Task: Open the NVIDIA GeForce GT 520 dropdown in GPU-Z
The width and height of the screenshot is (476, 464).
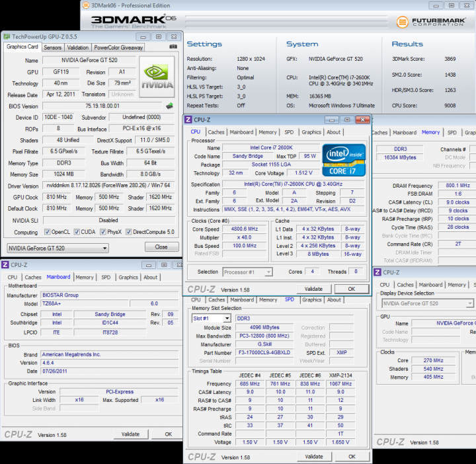Action: point(58,249)
